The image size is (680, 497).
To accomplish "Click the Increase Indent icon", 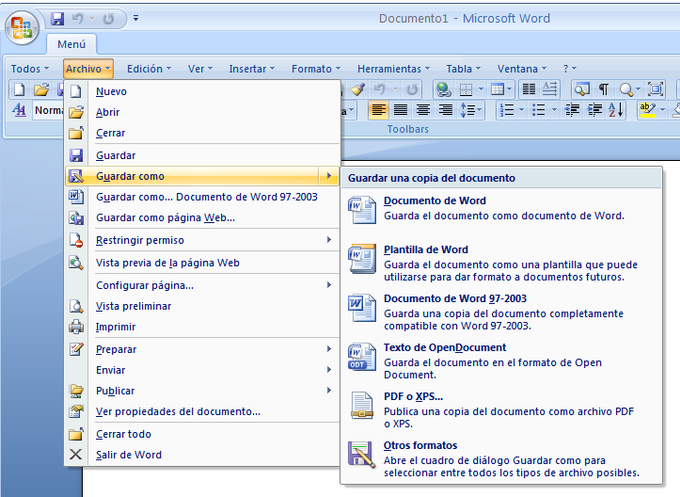I will (595, 110).
